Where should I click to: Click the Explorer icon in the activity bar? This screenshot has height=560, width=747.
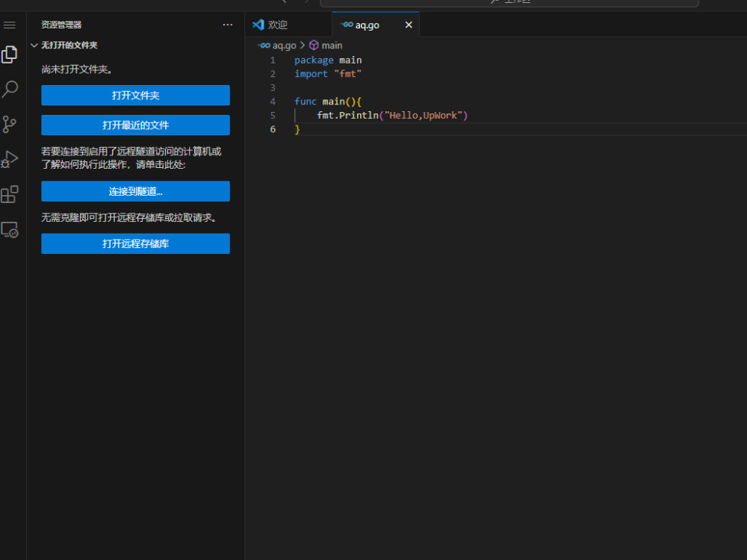(x=10, y=54)
